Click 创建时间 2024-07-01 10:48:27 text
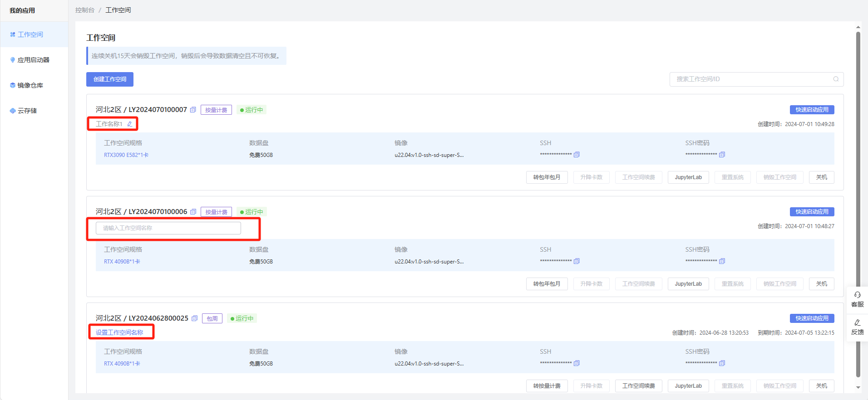The height and width of the screenshot is (400, 868). [796, 226]
